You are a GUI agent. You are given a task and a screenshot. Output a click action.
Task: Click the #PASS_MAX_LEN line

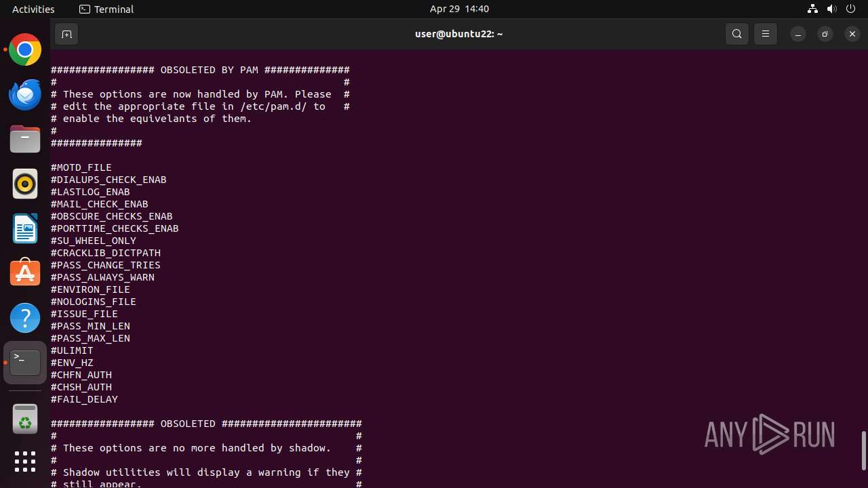coord(90,338)
